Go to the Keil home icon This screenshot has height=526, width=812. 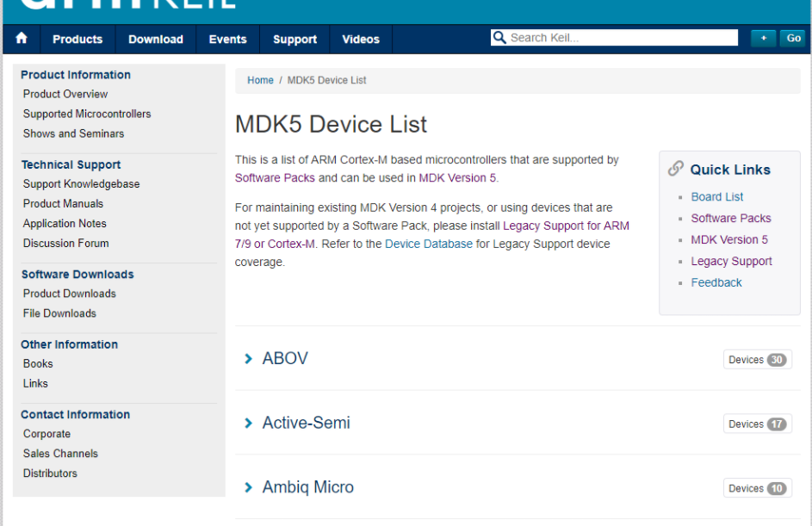point(22,39)
